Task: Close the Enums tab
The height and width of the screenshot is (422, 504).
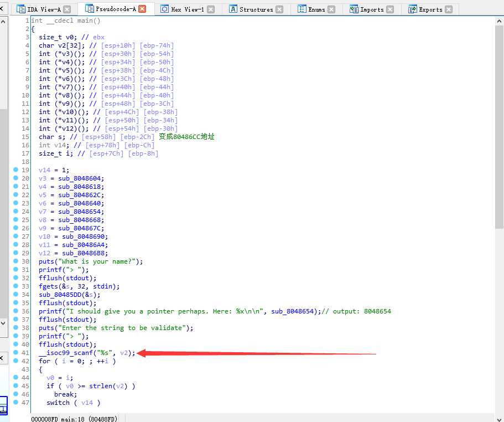Action: [331, 9]
